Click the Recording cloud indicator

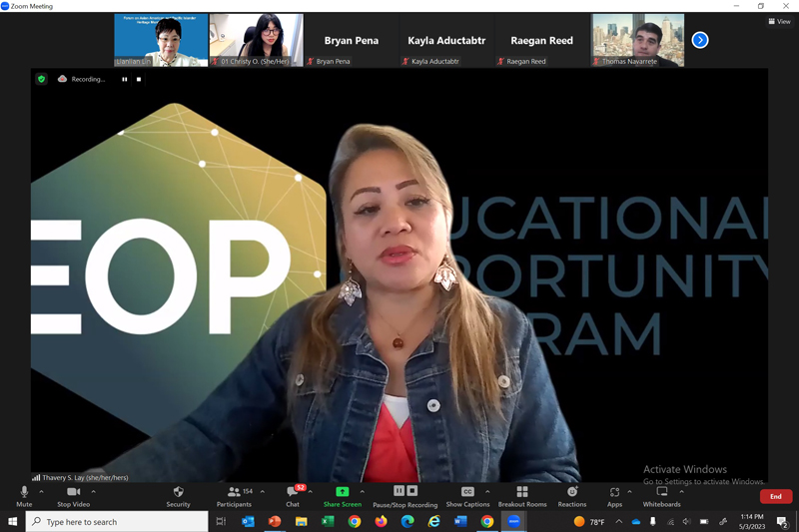[x=82, y=79]
